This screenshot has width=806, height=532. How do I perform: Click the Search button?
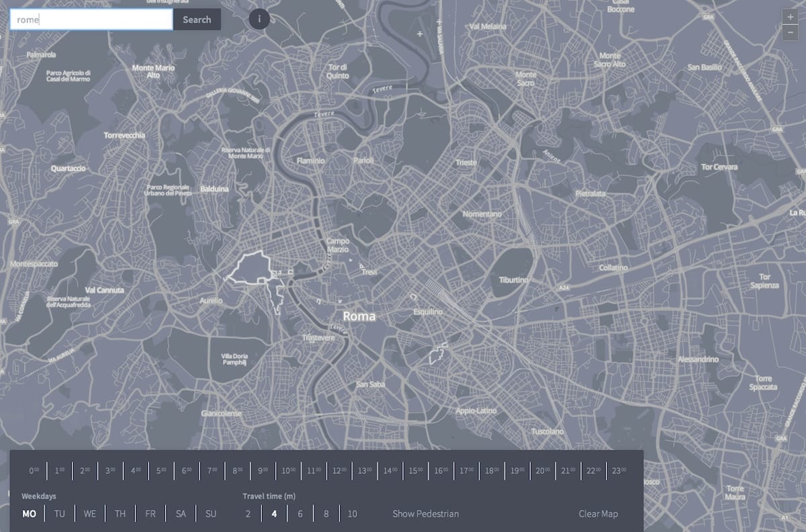197,19
